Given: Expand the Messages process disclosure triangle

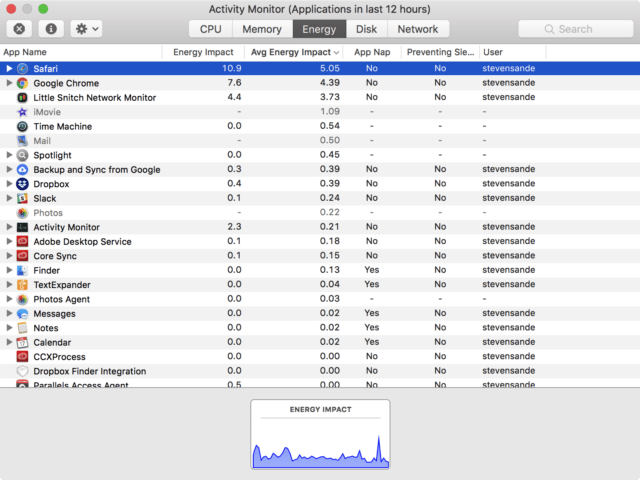Looking at the screenshot, I should click(9, 314).
